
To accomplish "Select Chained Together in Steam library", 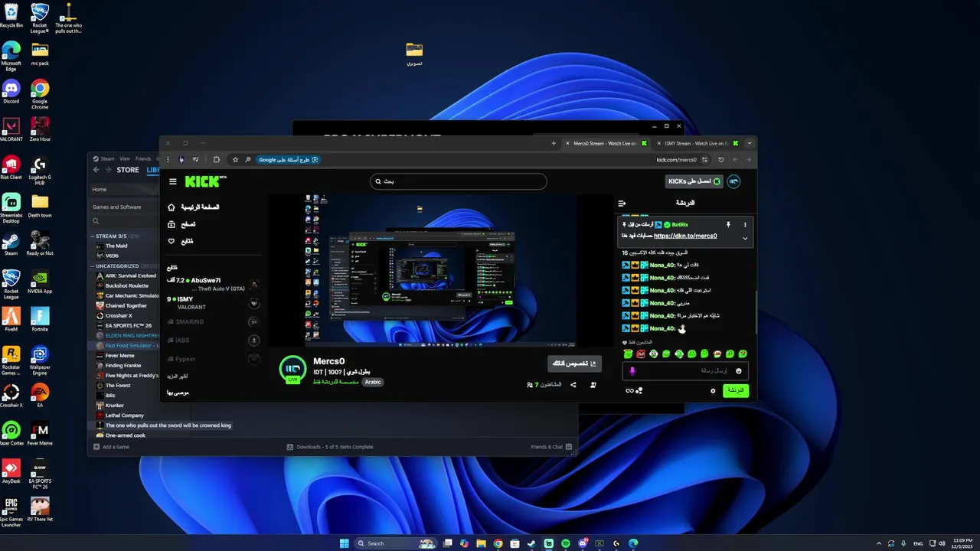I will click(x=126, y=305).
